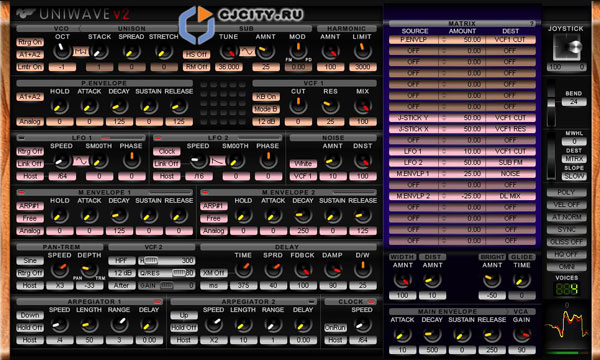Click the Pan-Trem DEPTH knob

[x=89, y=270]
